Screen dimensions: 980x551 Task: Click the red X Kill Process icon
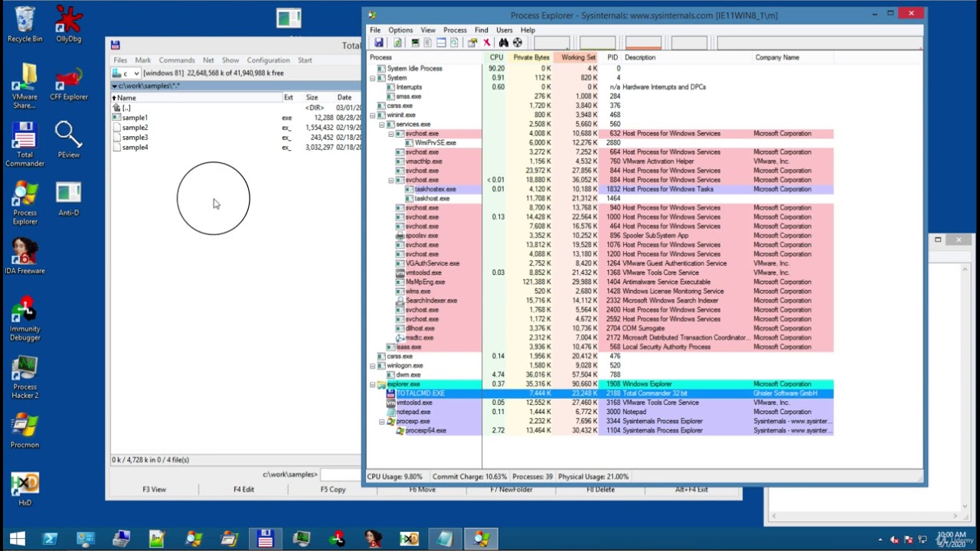click(487, 42)
